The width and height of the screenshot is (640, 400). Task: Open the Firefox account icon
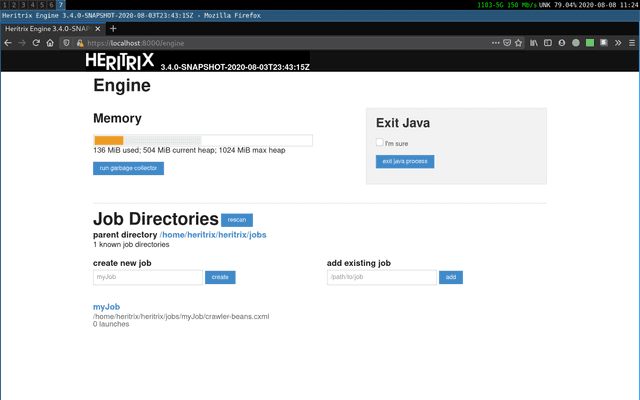coord(562,42)
